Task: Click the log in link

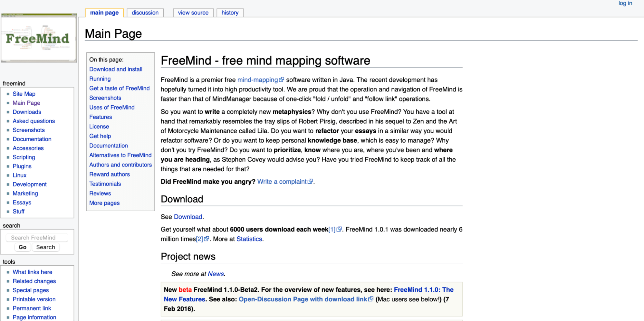Action: [x=625, y=3]
